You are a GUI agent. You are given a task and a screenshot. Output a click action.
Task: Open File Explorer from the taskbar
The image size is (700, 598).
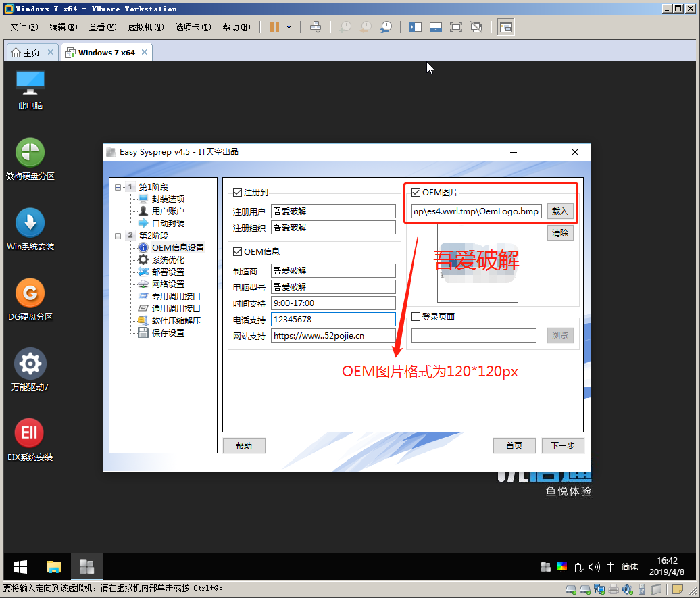53,567
